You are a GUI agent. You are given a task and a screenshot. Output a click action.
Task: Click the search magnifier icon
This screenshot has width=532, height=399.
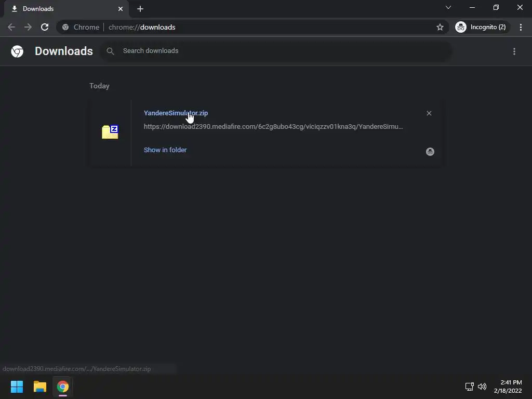[x=110, y=51]
